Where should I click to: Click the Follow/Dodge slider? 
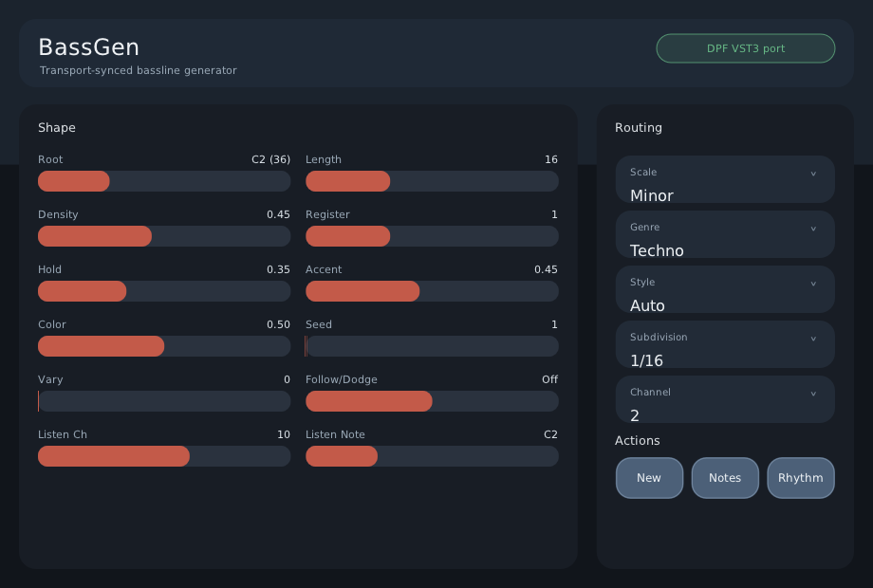[x=432, y=402]
